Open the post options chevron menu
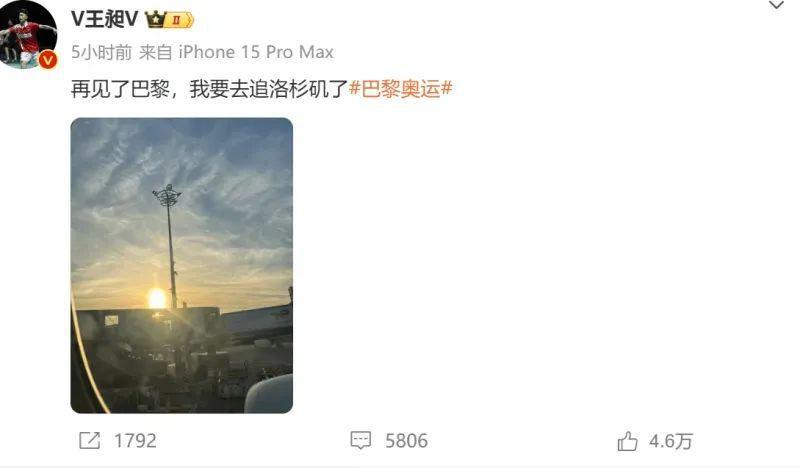Viewport: 800px width, 468px height. [x=776, y=6]
